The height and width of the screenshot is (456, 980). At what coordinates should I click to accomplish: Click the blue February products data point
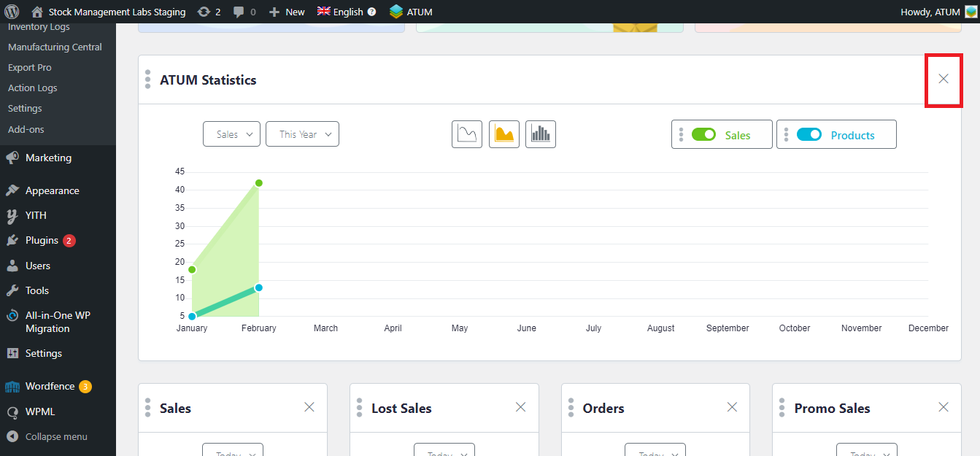(x=258, y=287)
